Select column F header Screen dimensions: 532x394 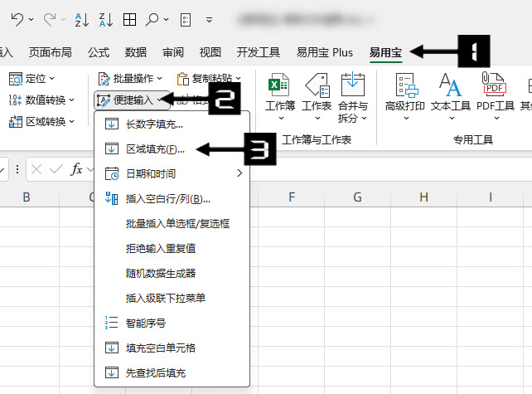[x=292, y=197]
